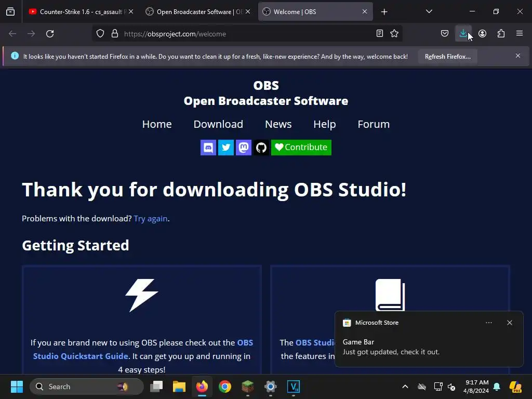
Task: Click the book overview guide icon
Action: point(390,295)
